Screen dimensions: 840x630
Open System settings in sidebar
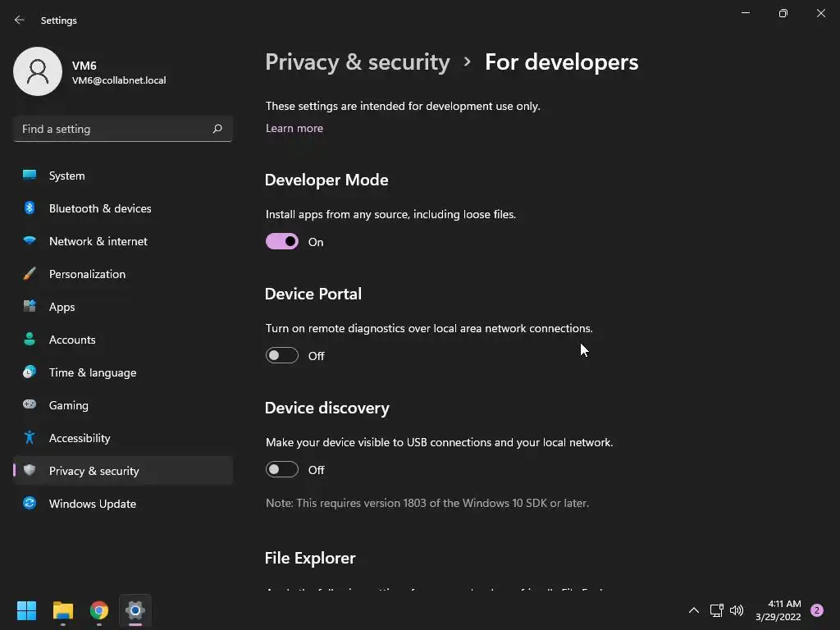pos(66,176)
